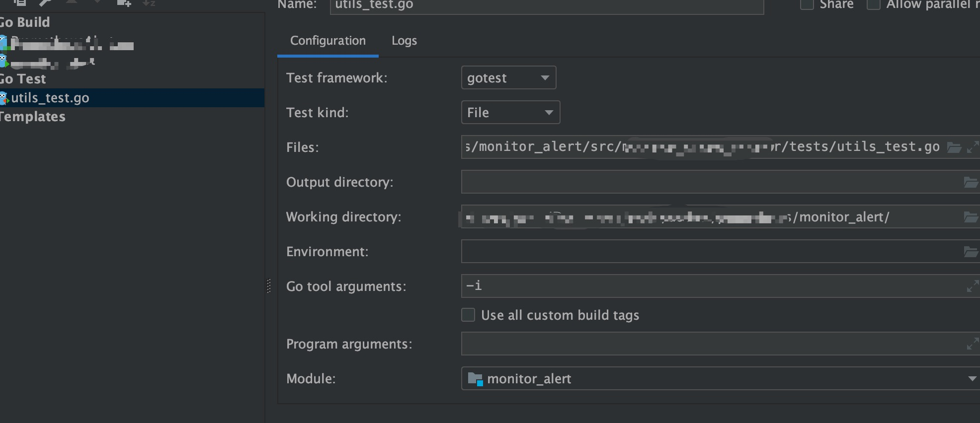This screenshot has height=423, width=980.
Task: Enable Use all custom build tags
Action: [x=468, y=315]
